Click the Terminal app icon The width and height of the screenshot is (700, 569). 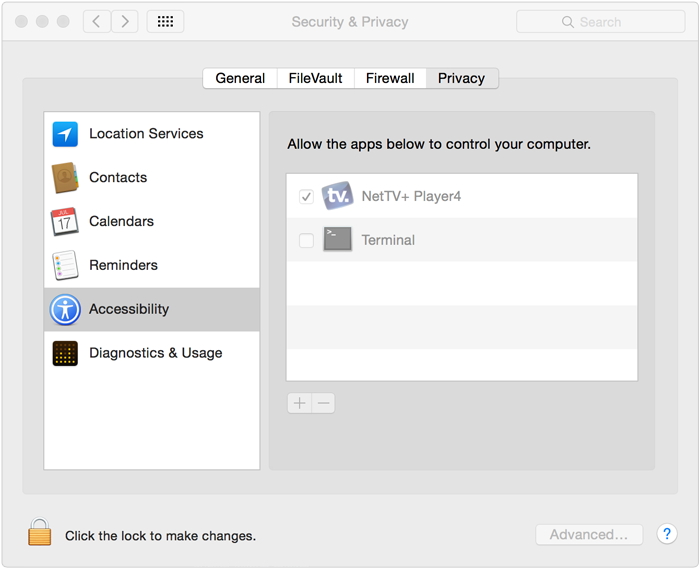point(338,239)
